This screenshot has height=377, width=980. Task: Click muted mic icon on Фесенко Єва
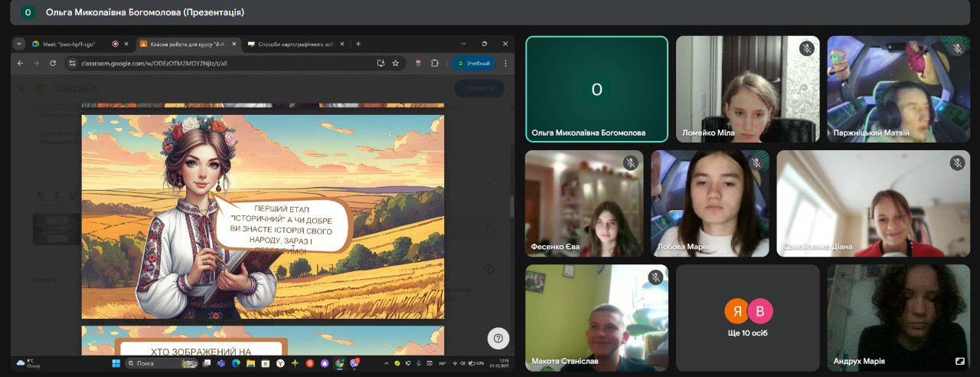631,162
